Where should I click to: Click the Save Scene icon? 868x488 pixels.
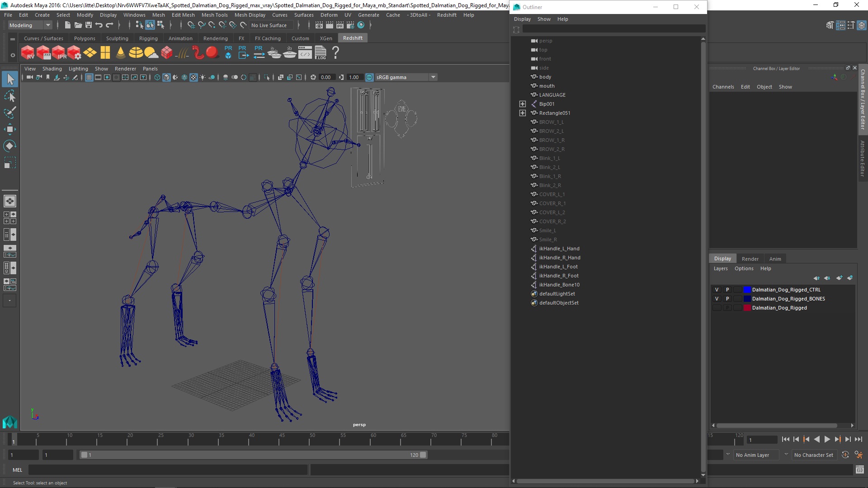coord(89,25)
